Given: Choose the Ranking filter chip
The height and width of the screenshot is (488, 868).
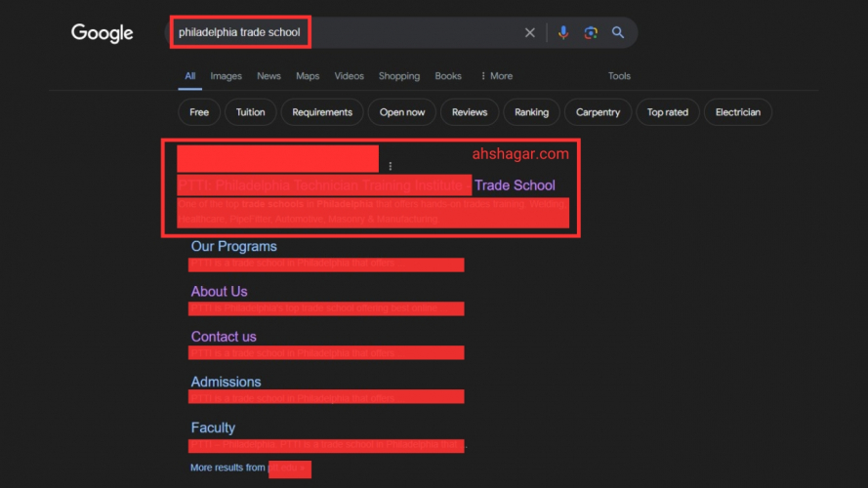Looking at the screenshot, I should pyautogui.click(x=531, y=112).
